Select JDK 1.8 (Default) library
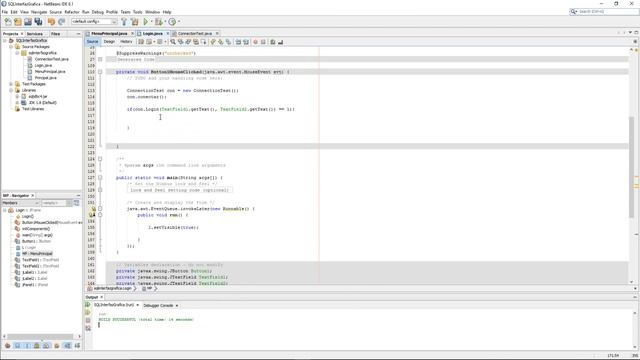Viewport: 640px width, 360px height. (x=42, y=103)
